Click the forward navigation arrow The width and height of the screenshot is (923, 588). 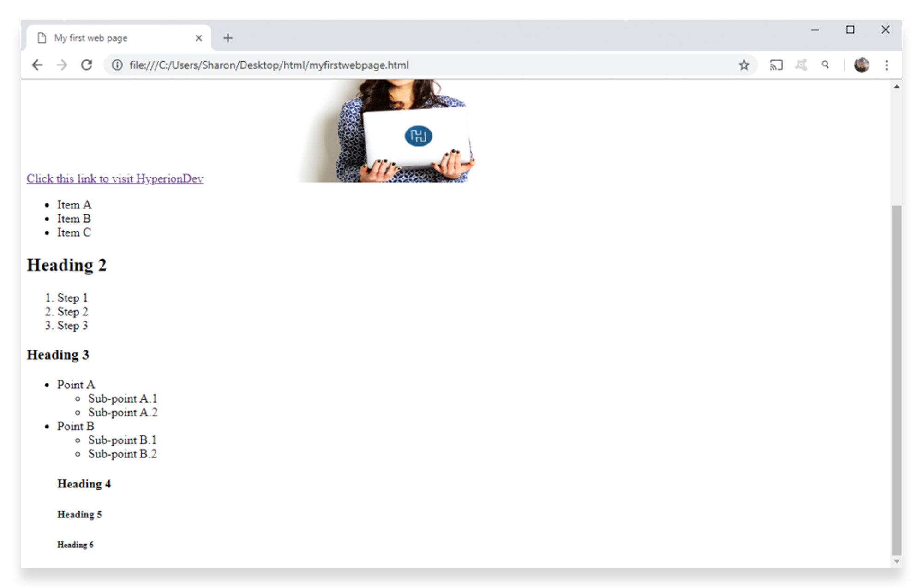coord(62,65)
